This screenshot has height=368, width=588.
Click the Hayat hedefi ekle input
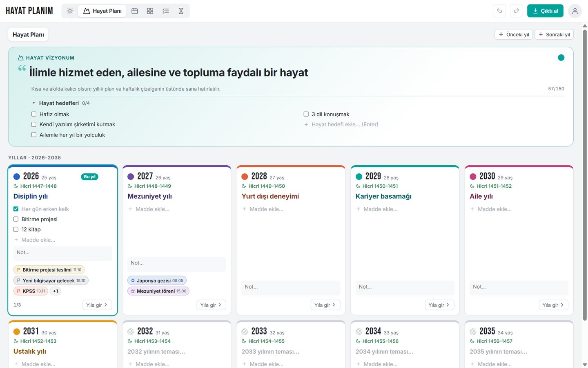coord(345,124)
